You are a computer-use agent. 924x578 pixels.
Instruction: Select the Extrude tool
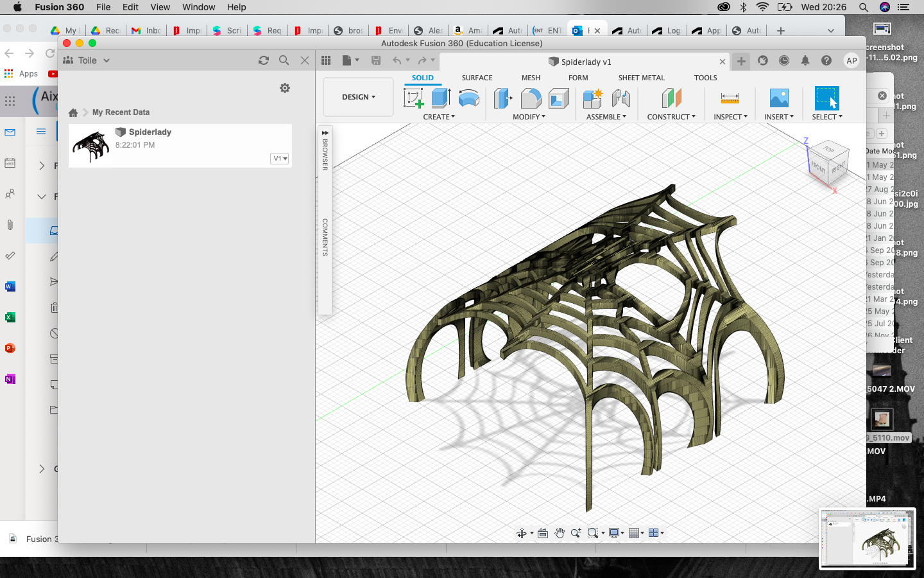pyautogui.click(x=441, y=98)
